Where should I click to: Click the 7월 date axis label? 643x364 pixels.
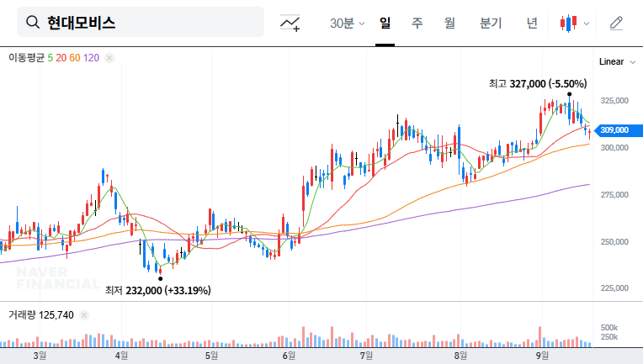pos(366,356)
